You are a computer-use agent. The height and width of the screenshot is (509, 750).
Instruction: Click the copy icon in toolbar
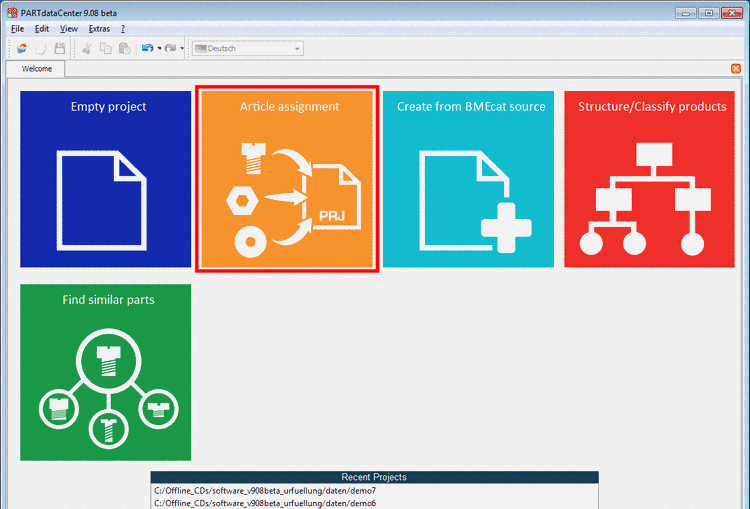pos(106,48)
